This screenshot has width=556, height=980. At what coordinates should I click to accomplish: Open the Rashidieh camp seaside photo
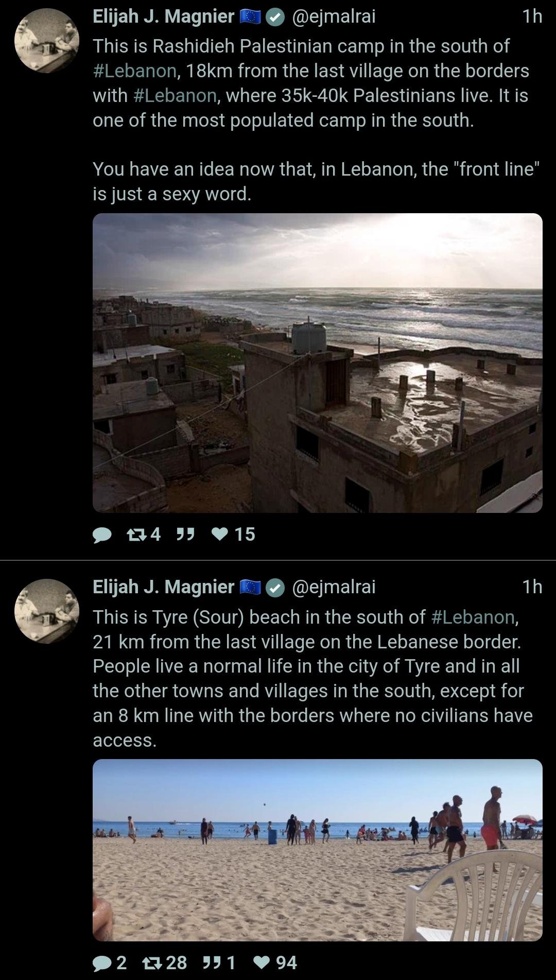click(318, 363)
